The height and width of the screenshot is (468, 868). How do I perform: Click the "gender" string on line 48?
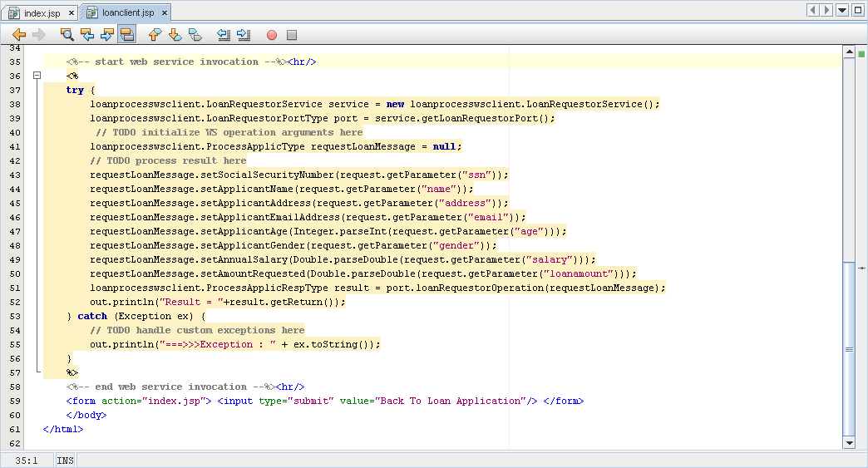pyautogui.click(x=456, y=245)
